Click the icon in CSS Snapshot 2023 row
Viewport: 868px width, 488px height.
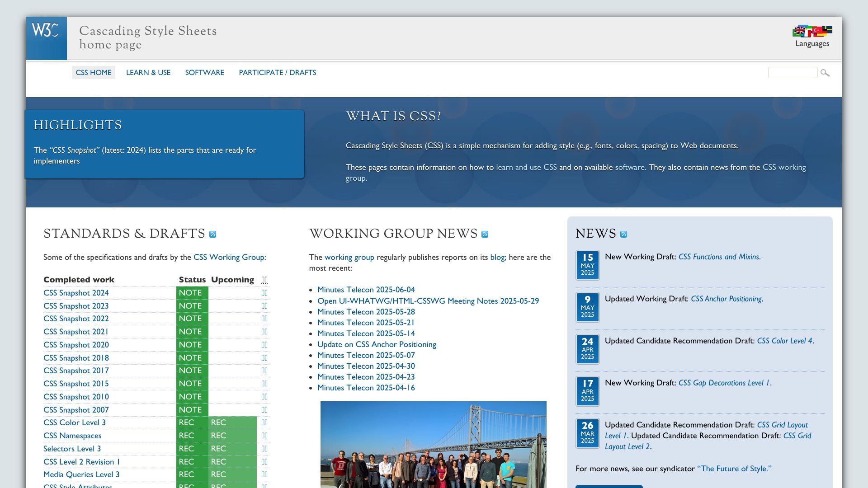click(264, 306)
